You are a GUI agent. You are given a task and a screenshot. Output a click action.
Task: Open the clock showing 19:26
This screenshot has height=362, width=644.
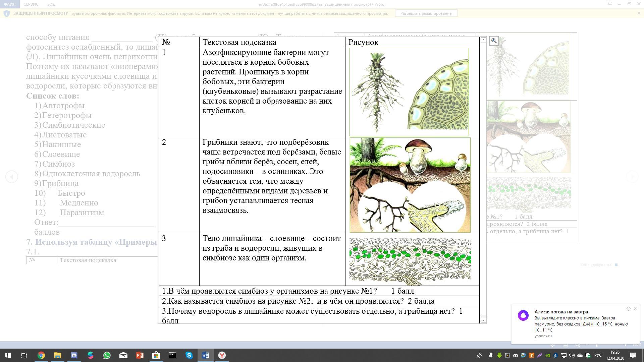click(615, 355)
